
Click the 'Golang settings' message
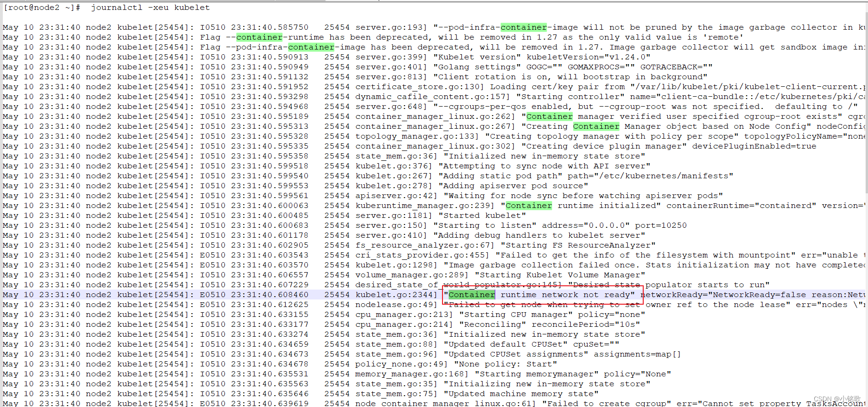click(x=477, y=67)
